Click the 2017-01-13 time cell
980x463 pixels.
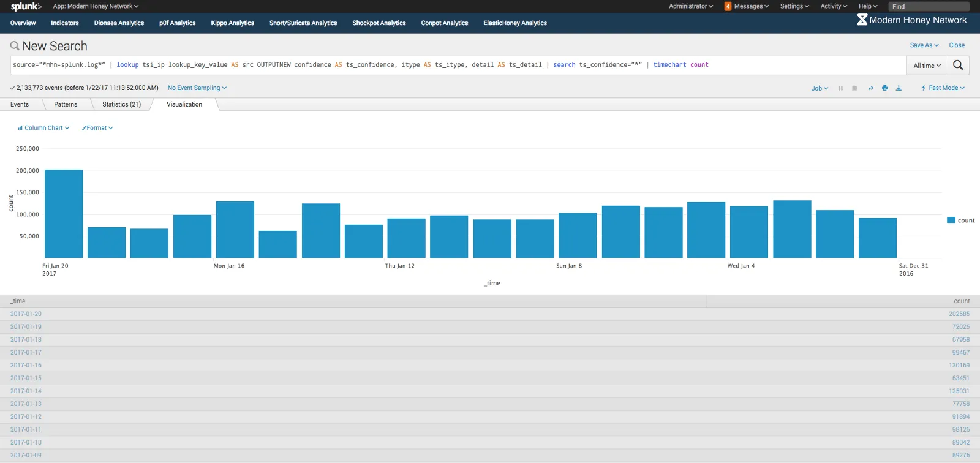[x=26, y=404]
